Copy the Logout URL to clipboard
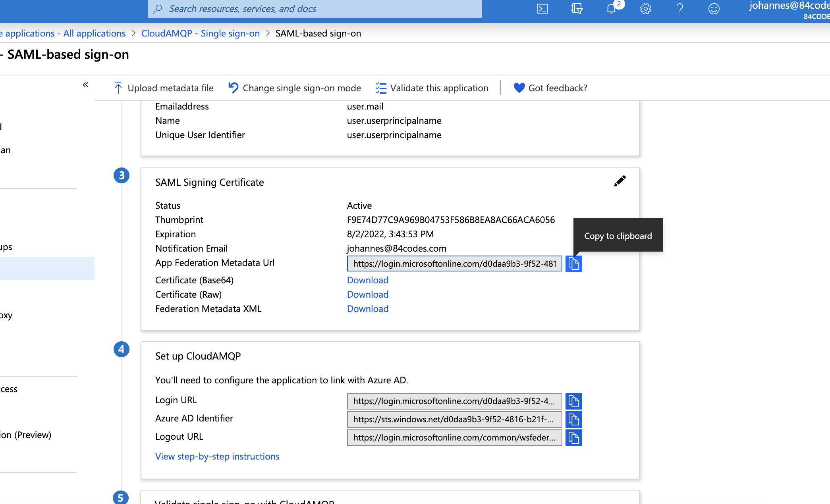This screenshot has height=504, width=830. pyautogui.click(x=574, y=438)
